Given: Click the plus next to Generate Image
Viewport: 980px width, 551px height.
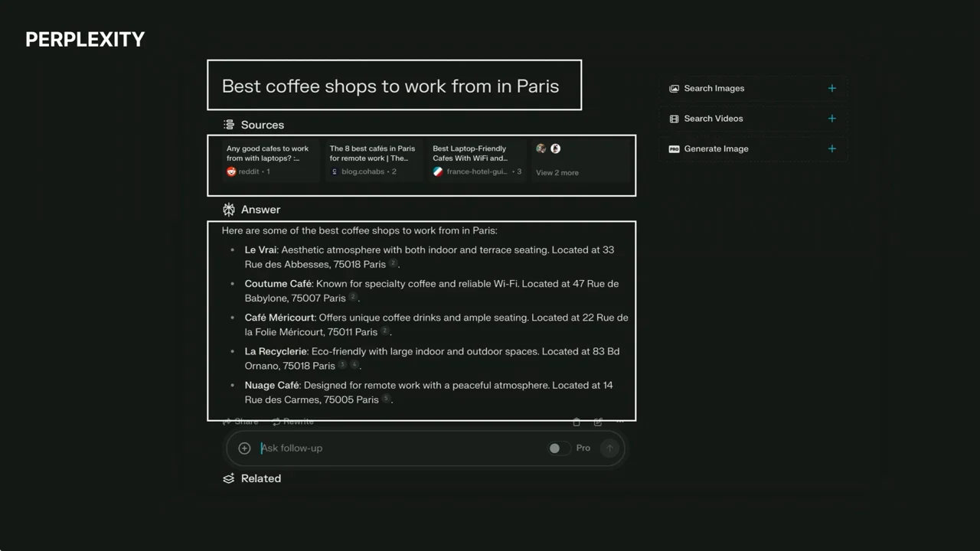Looking at the screenshot, I should coord(832,148).
